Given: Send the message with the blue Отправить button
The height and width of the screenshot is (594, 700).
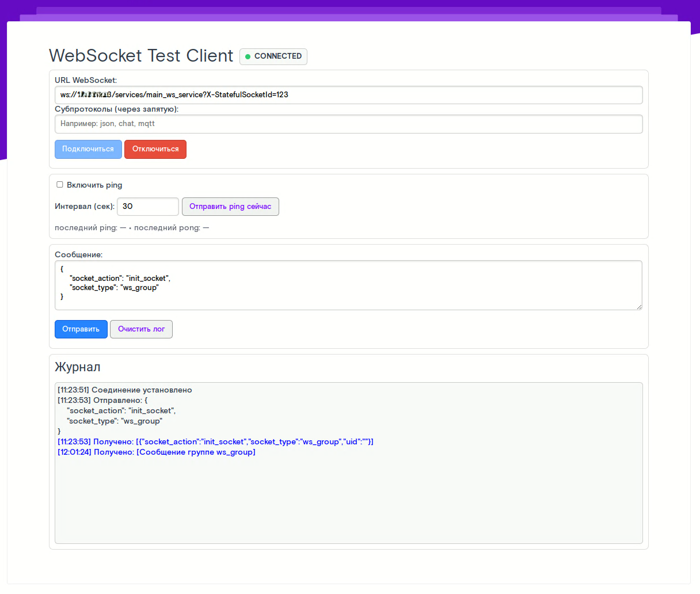Looking at the screenshot, I should click(81, 329).
